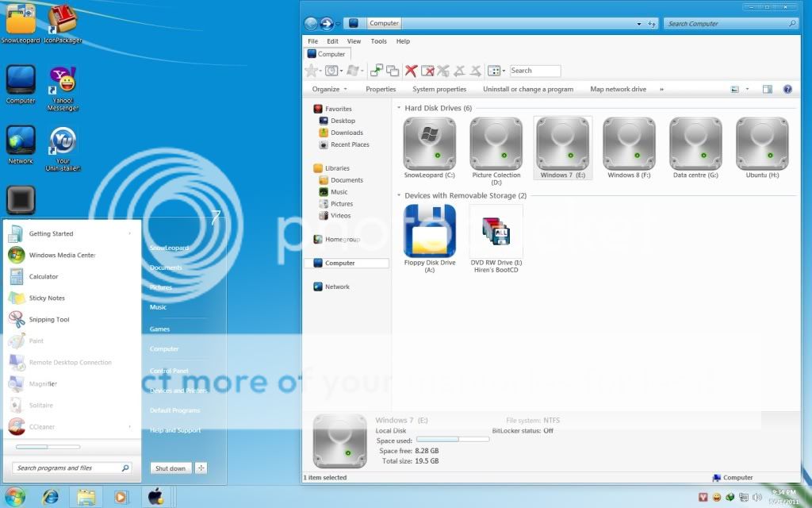This screenshot has height=508, width=812.
Task: Select the Computer tab in Explorer
Action: pyautogui.click(x=327, y=54)
